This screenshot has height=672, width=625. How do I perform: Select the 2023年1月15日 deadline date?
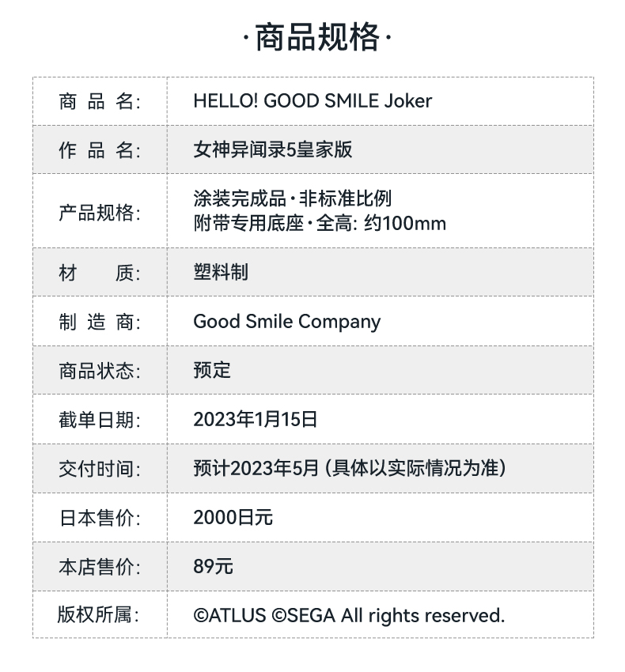[x=256, y=419]
